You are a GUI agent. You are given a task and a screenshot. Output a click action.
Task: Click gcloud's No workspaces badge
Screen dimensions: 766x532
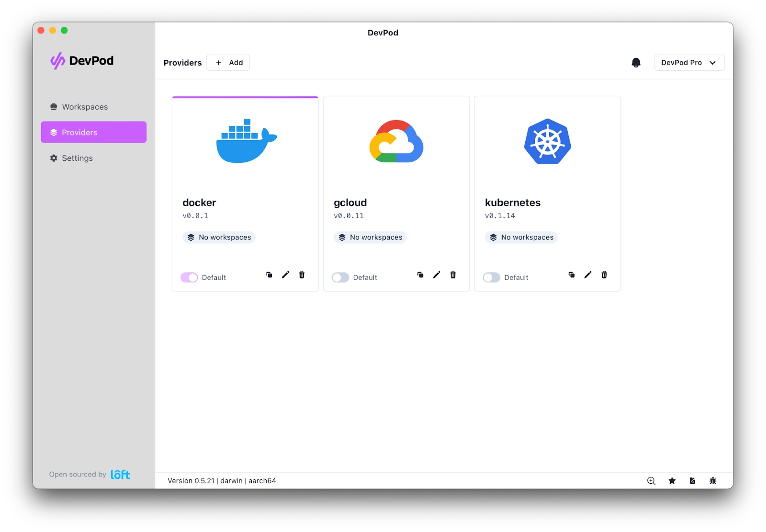coord(370,237)
